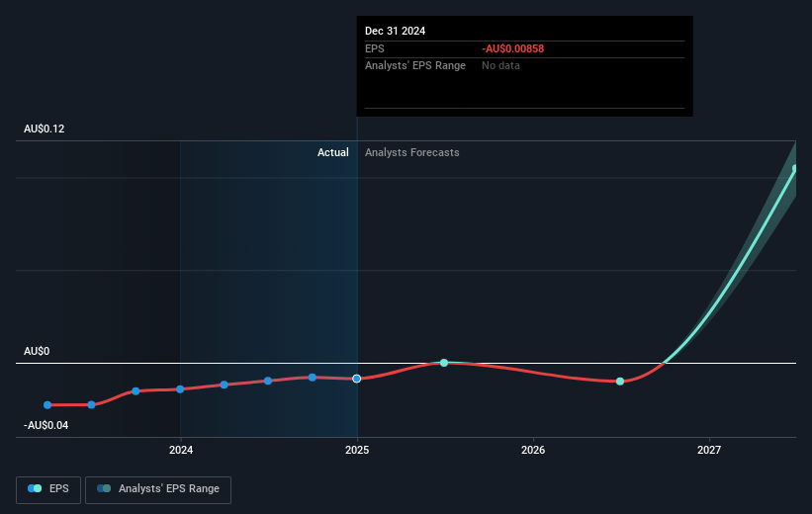Click the Analysts Forecasts section label
812x514 pixels.
(412, 152)
